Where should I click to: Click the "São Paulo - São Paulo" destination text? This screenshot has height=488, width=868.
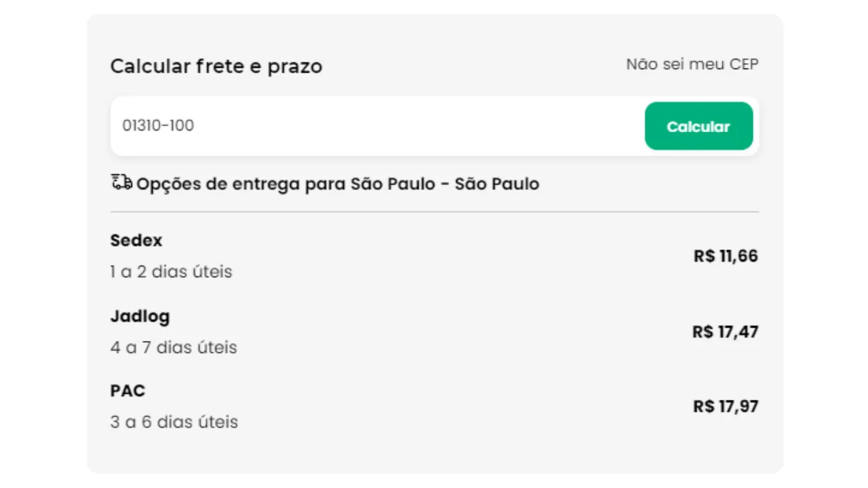point(445,184)
